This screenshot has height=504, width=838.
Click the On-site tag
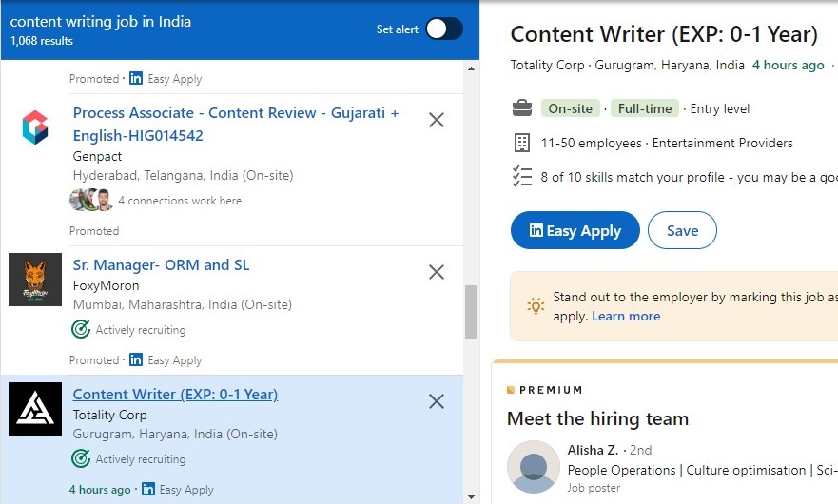click(x=571, y=108)
